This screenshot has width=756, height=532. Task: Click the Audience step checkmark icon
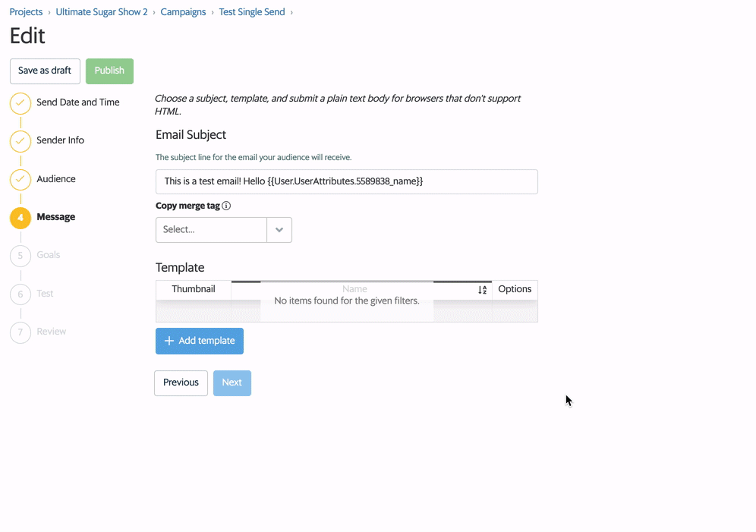click(20, 179)
